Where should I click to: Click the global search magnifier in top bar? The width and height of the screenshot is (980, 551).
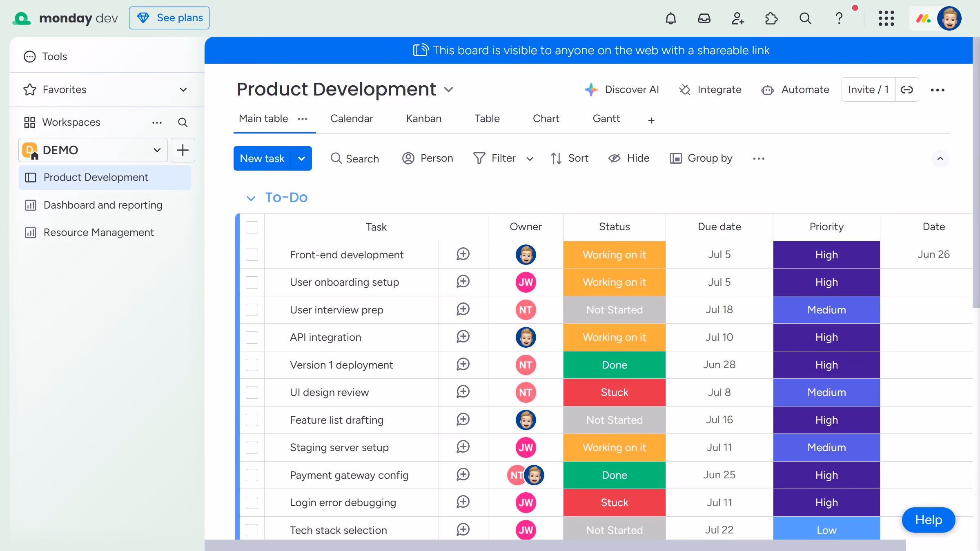click(x=805, y=18)
